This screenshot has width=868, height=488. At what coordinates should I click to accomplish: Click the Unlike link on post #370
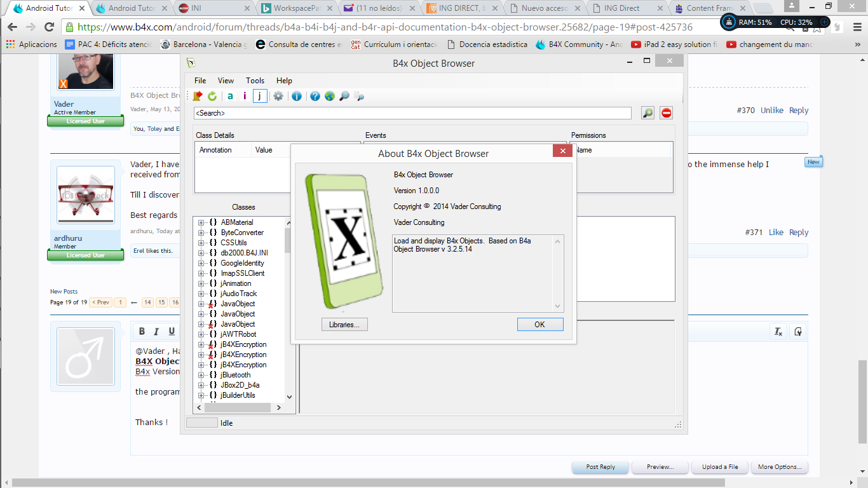[772, 111]
